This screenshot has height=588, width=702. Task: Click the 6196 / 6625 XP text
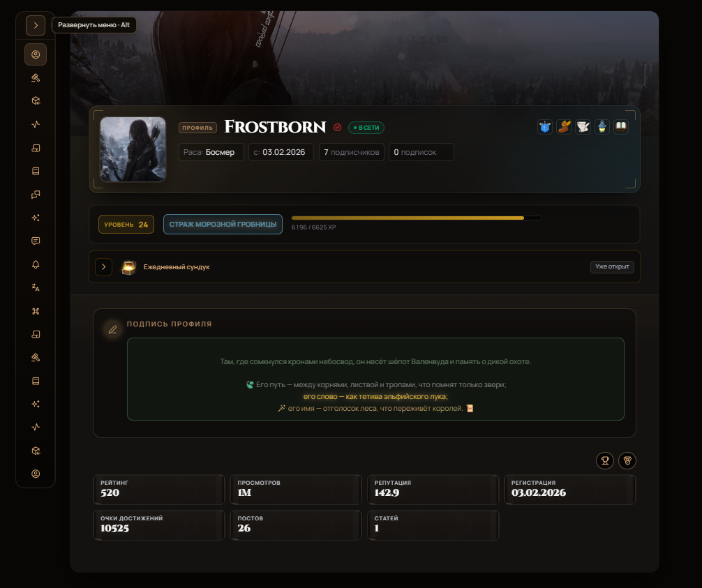(314, 227)
